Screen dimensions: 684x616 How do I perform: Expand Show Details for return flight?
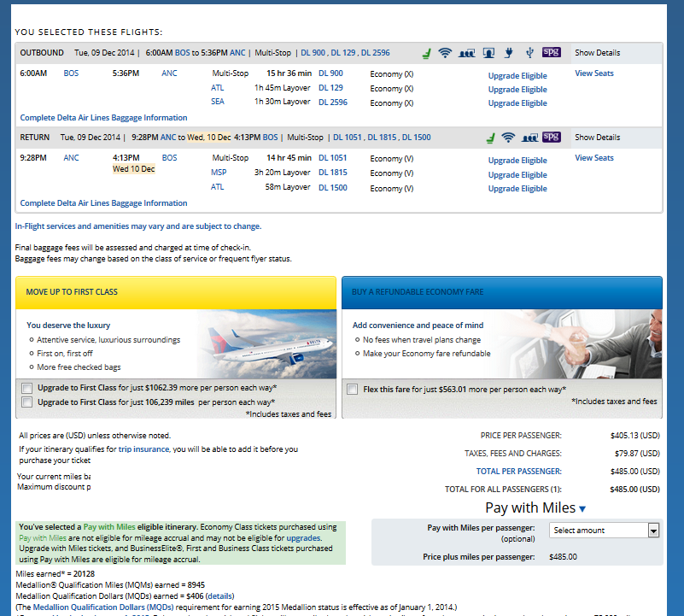(x=597, y=138)
